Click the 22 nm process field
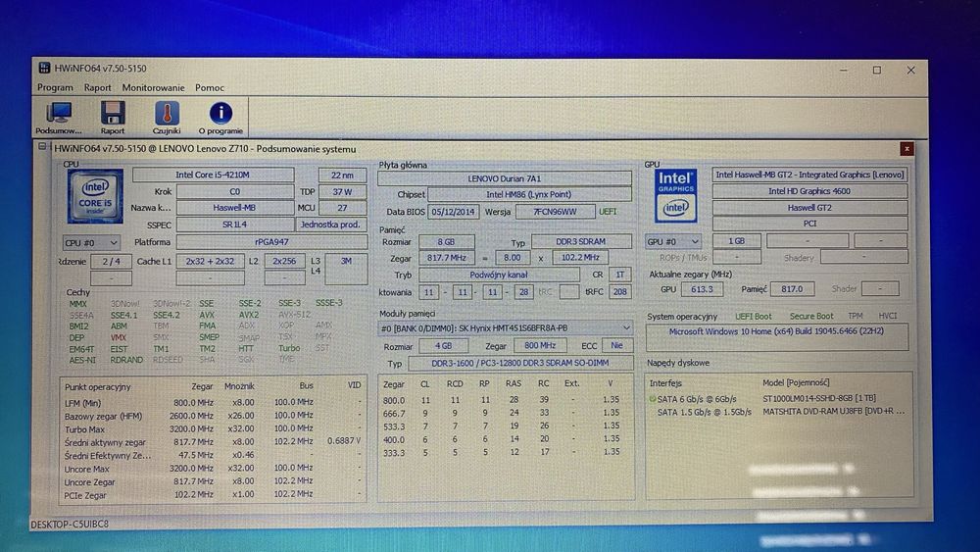This screenshot has height=552, width=980. point(342,176)
